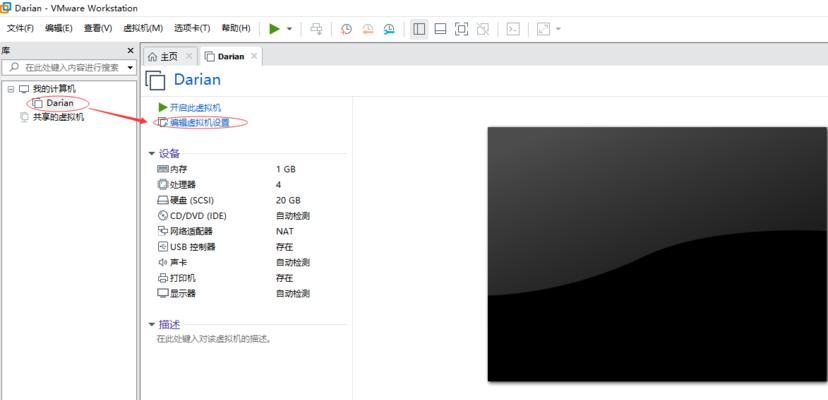Click the USB 控制器 row's 存在 value

(285, 247)
